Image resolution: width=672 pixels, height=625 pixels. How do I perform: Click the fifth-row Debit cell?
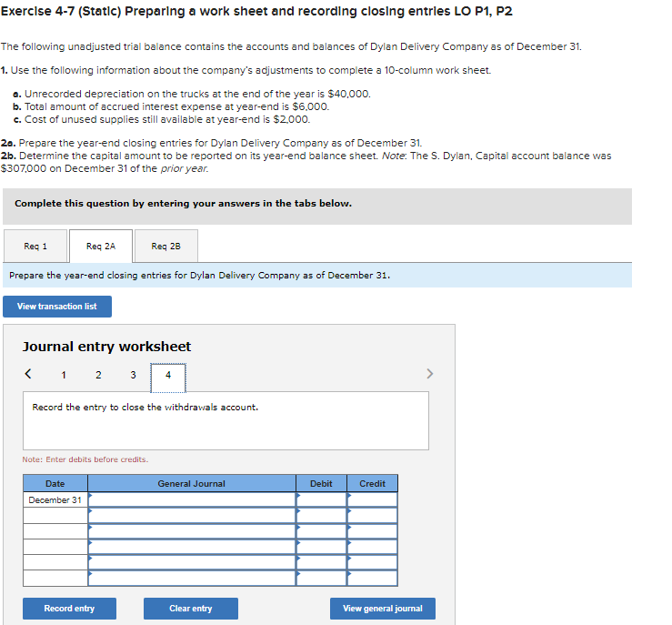[x=321, y=562]
